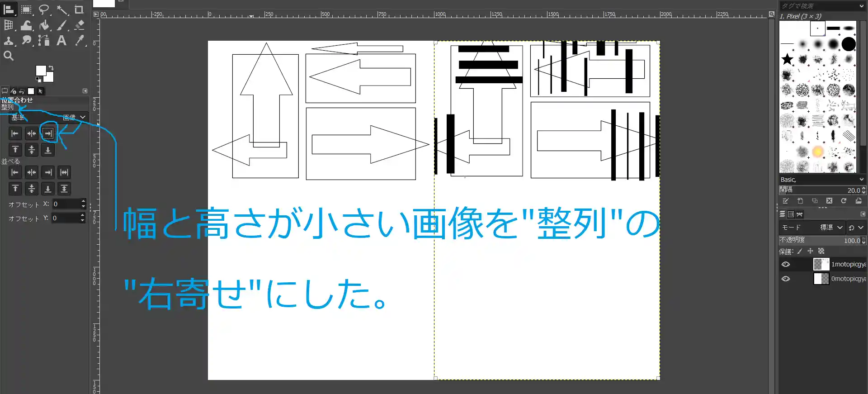Image resolution: width=868 pixels, height=394 pixels.
Task: Click the align right edge button
Action: 48,133
